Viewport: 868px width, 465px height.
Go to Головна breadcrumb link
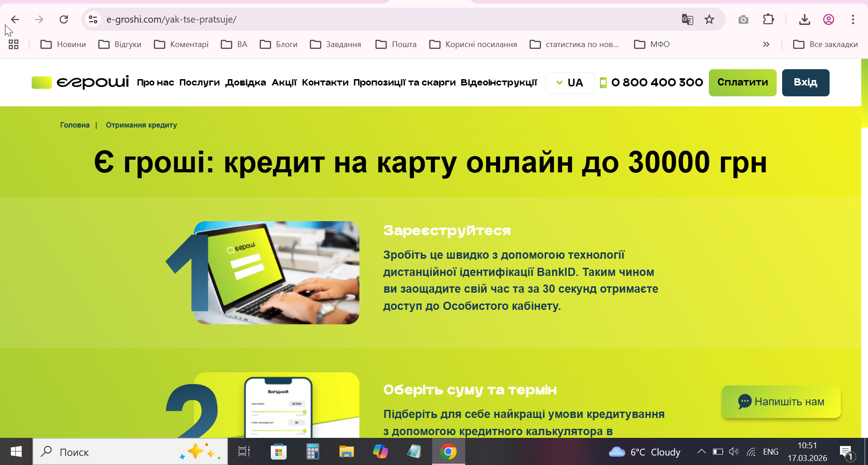point(75,125)
